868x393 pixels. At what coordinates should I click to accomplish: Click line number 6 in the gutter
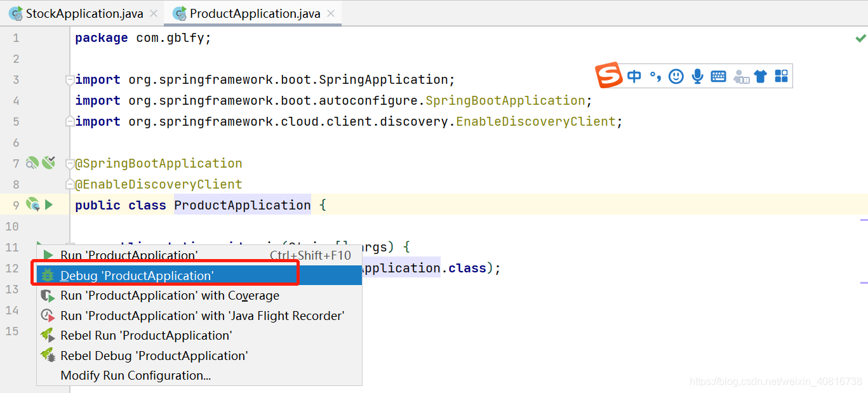click(x=16, y=142)
